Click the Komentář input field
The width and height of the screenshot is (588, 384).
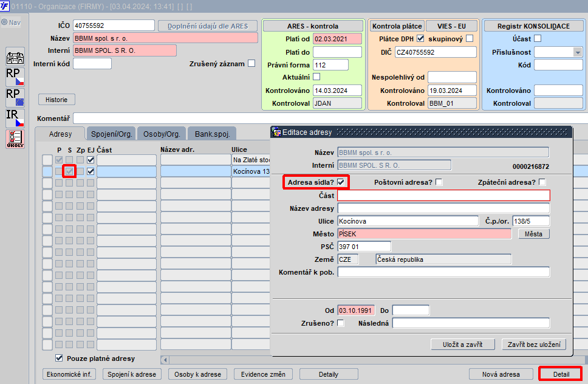pyautogui.click(x=330, y=118)
